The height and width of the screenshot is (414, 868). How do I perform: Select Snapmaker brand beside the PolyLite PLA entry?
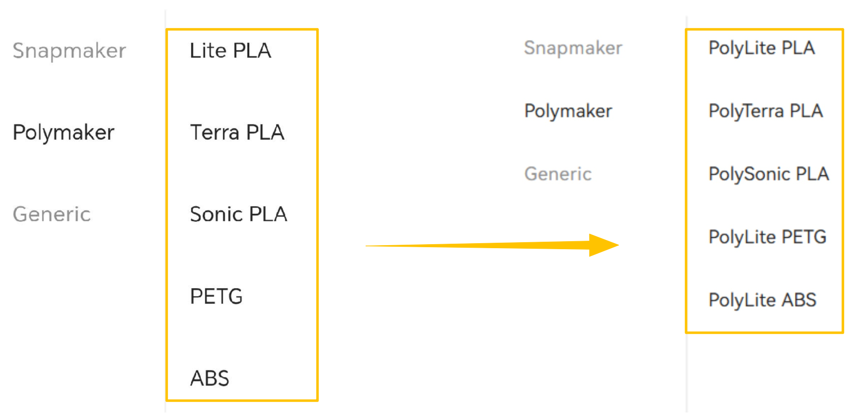click(x=573, y=48)
